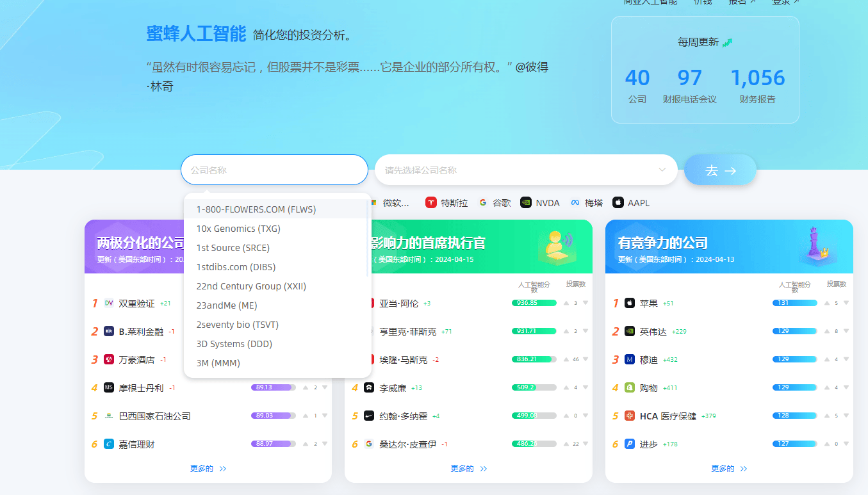Viewport: 868px width, 495px height.
Task: Click the Meta logo next to 梅塔
Action: 575,203
